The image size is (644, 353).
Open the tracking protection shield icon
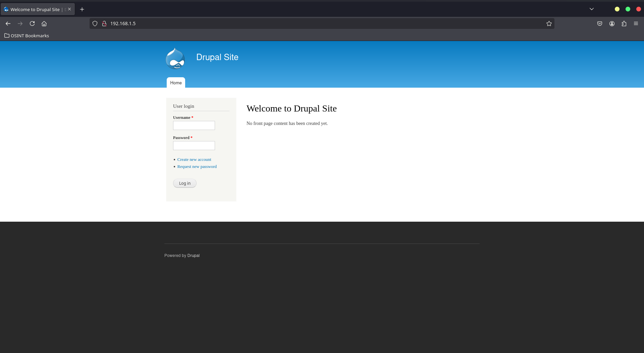(x=95, y=24)
